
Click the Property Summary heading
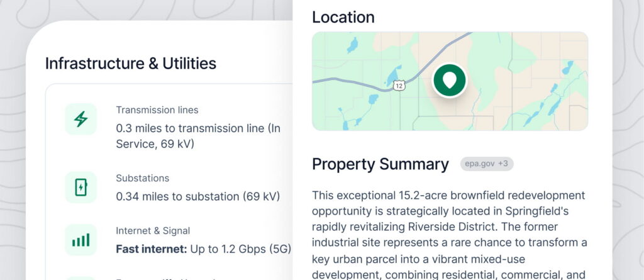tap(380, 164)
